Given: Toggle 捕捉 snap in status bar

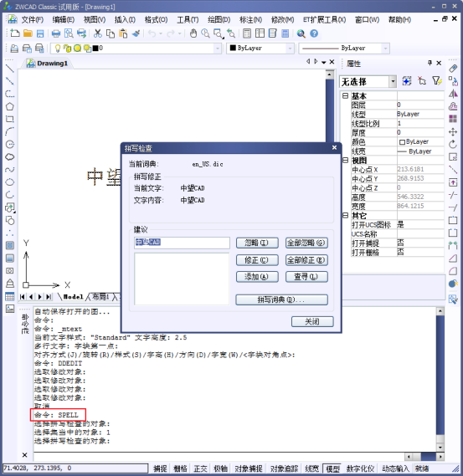Looking at the screenshot, I should (160, 468).
